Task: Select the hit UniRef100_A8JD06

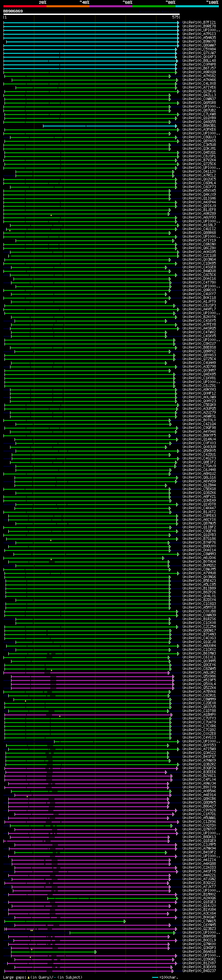Action: tap(199, 558)
